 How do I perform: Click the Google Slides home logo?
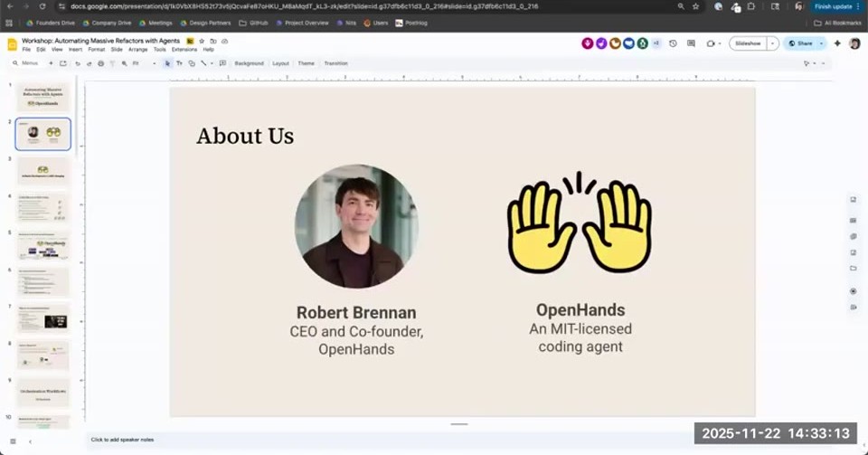click(12, 44)
